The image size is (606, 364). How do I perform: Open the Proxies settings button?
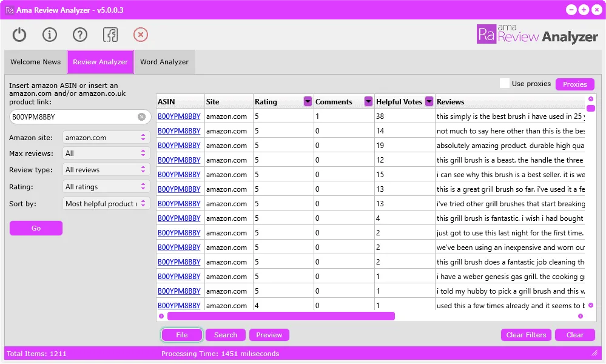tap(574, 84)
